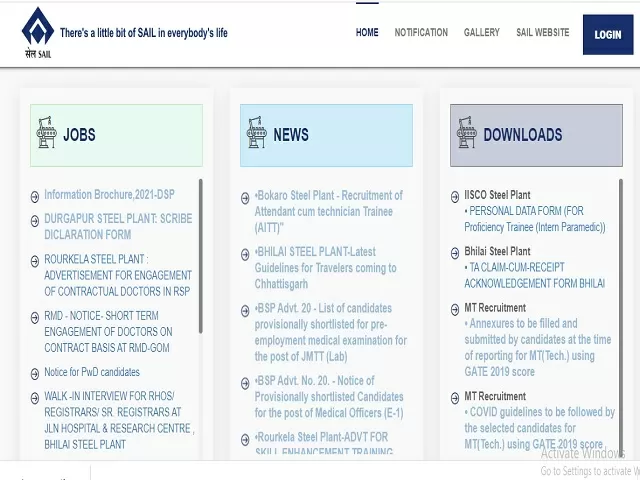Open Rourkela Steel Plant-ADVT skill enhancement news
The image size is (640, 480).
(324, 444)
